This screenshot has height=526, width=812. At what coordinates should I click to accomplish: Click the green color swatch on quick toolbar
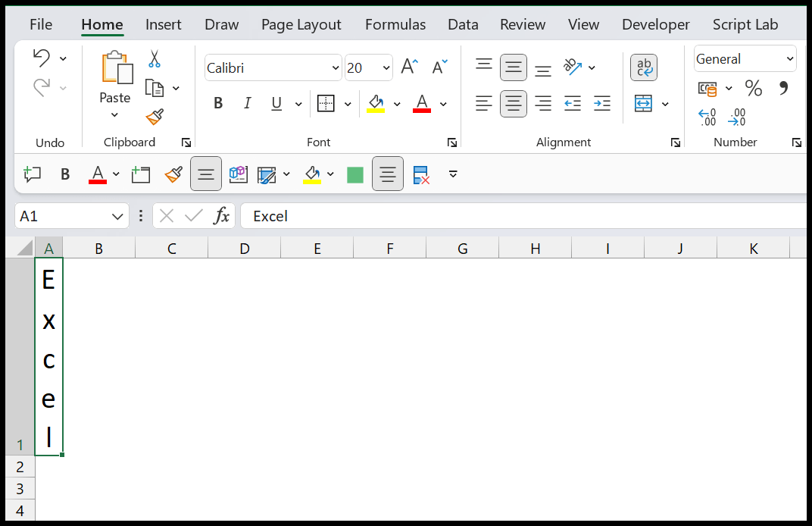point(354,174)
